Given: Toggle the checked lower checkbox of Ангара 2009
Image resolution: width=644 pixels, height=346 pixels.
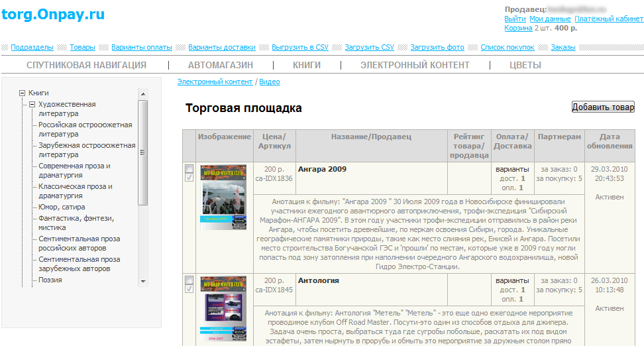Looking at the screenshot, I should tap(189, 178).
